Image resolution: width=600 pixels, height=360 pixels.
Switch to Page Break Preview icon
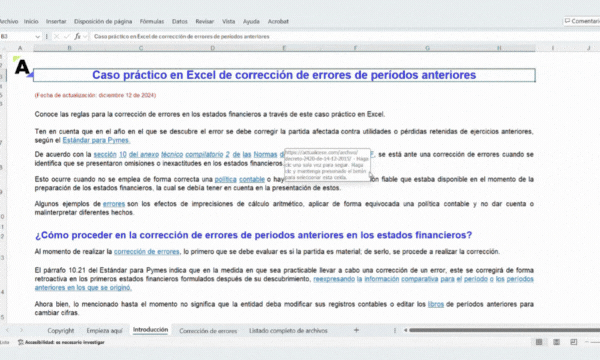pos(574,342)
